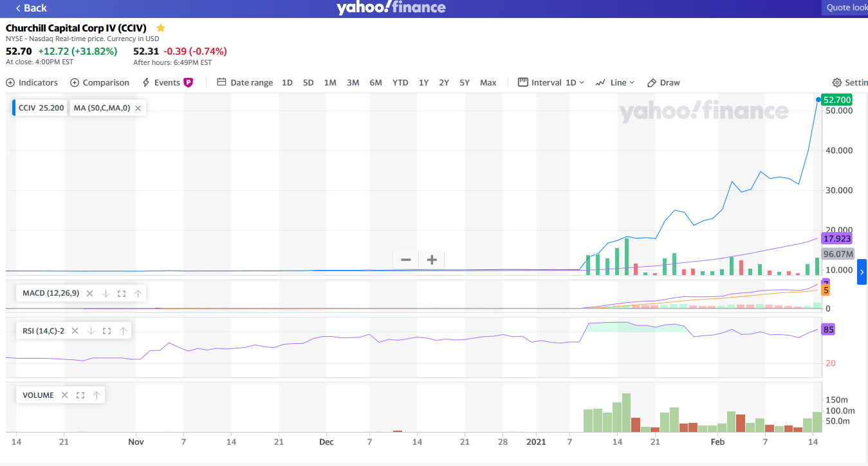Open the Comparison tool
Image resolution: width=868 pixels, height=466 pixels.
(100, 82)
